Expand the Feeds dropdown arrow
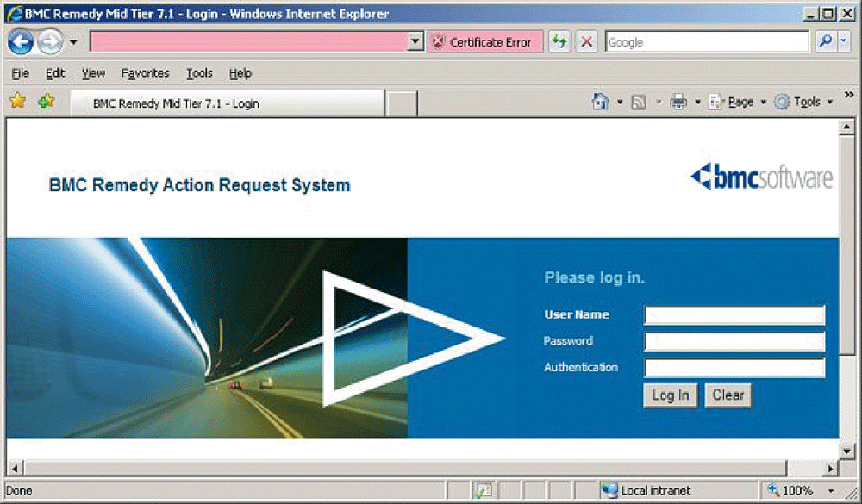This screenshot has height=504, width=862. coord(659,102)
